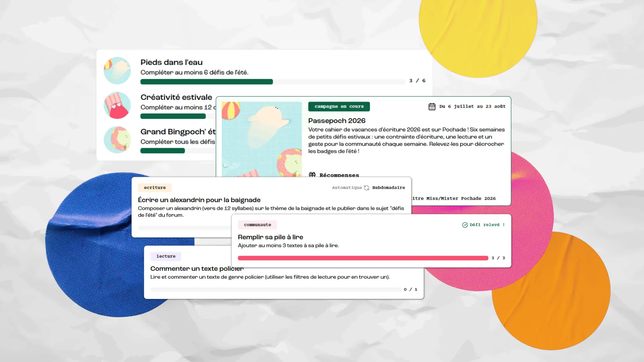Click the Miss/Mister Pochade 2026 reward text

coord(461,198)
